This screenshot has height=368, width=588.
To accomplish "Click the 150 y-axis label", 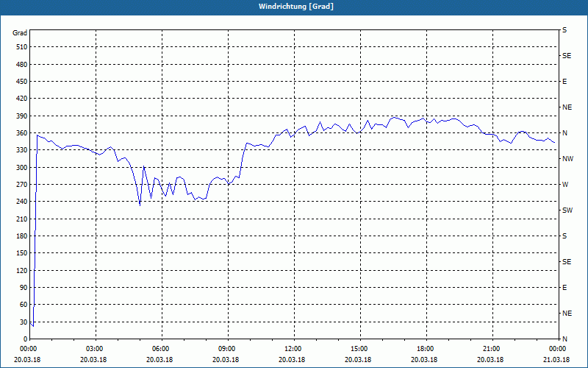I will click(22, 253).
